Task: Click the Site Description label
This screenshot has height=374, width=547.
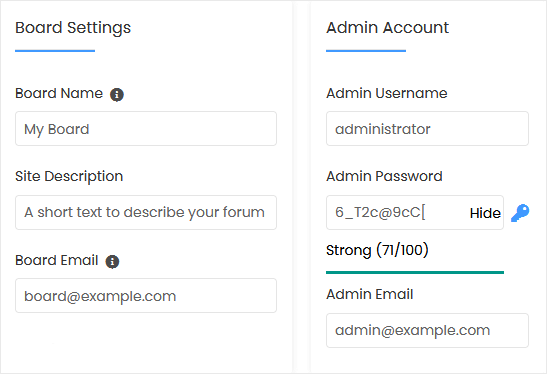Action: (69, 177)
